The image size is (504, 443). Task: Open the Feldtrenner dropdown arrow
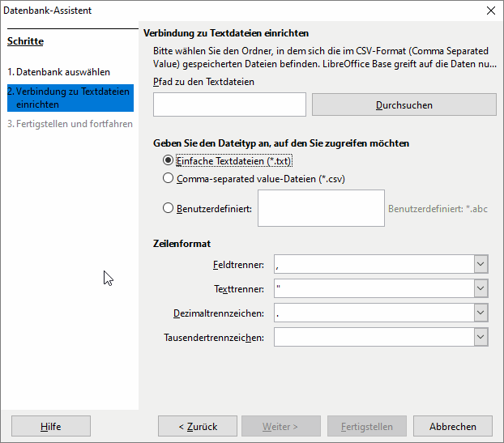[x=481, y=264]
